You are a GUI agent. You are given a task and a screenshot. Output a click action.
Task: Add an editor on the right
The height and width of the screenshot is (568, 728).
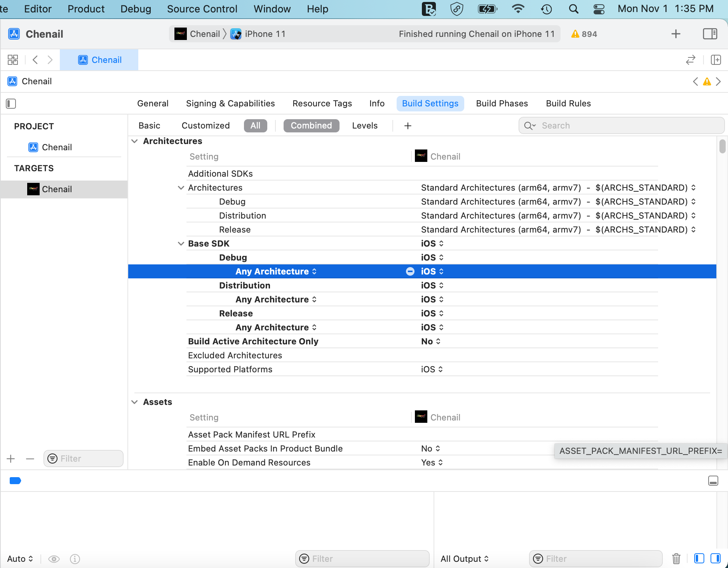point(716,60)
